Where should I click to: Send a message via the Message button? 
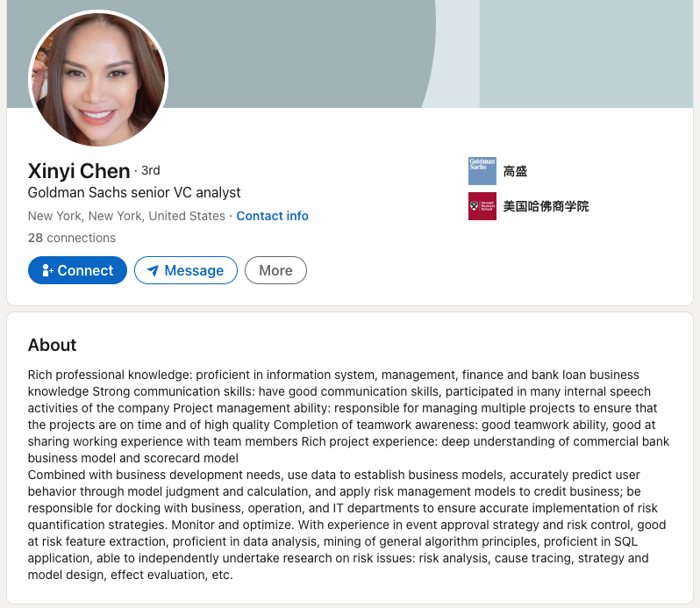pos(186,270)
